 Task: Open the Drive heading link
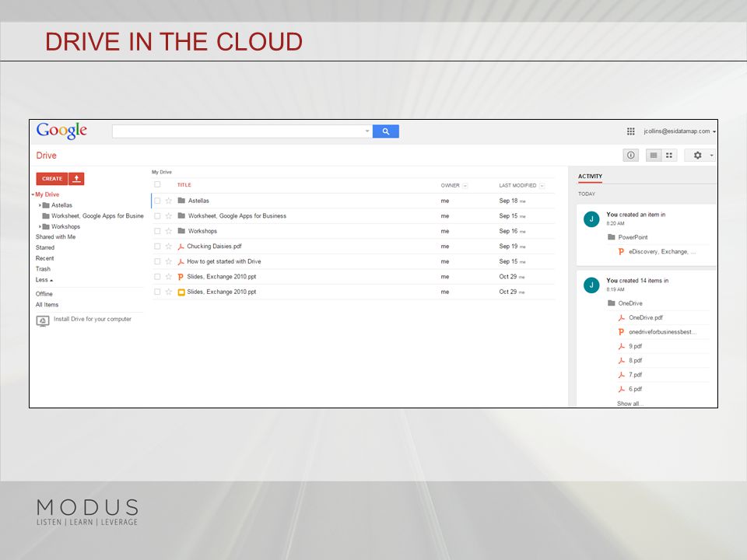(x=46, y=156)
